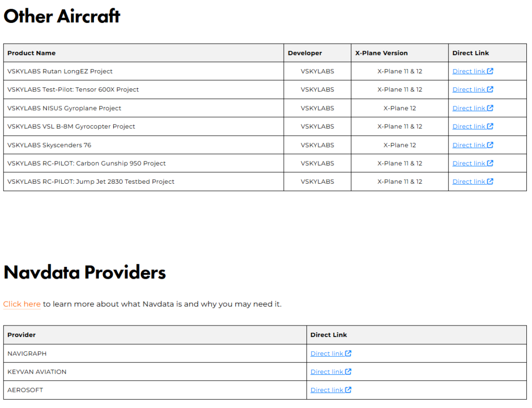The width and height of the screenshot is (532, 408).
Task: Click external-link icon in Rutan LongEZ row
Action: point(490,71)
